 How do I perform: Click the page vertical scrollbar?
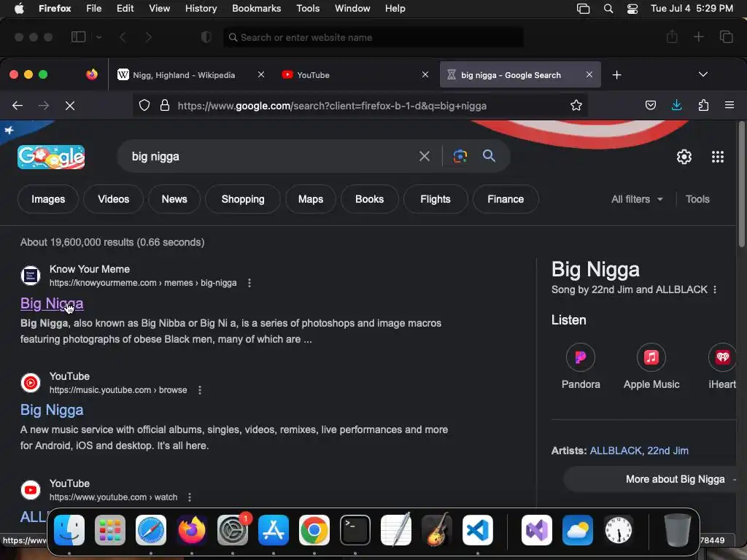click(x=741, y=184)
